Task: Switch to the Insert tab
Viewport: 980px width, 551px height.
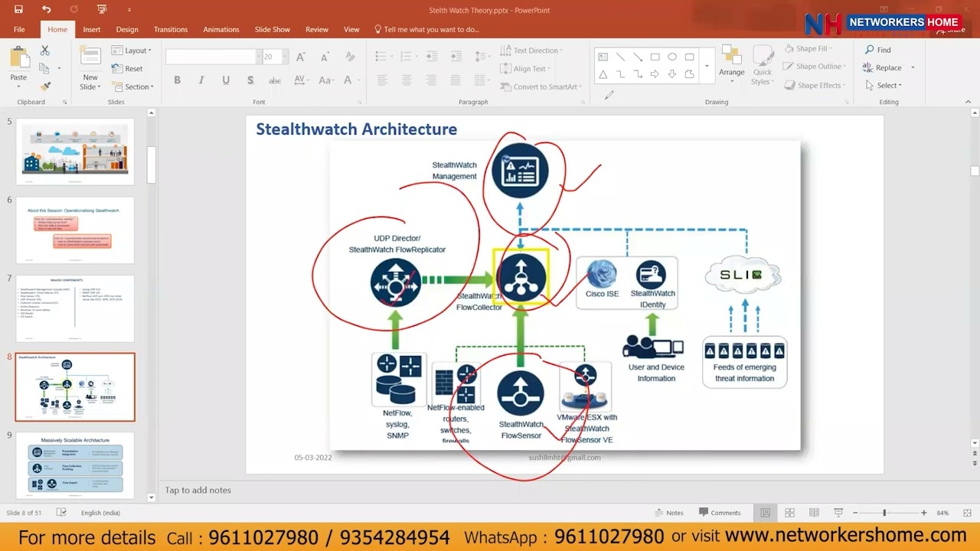Action: [x=92, y=29]
